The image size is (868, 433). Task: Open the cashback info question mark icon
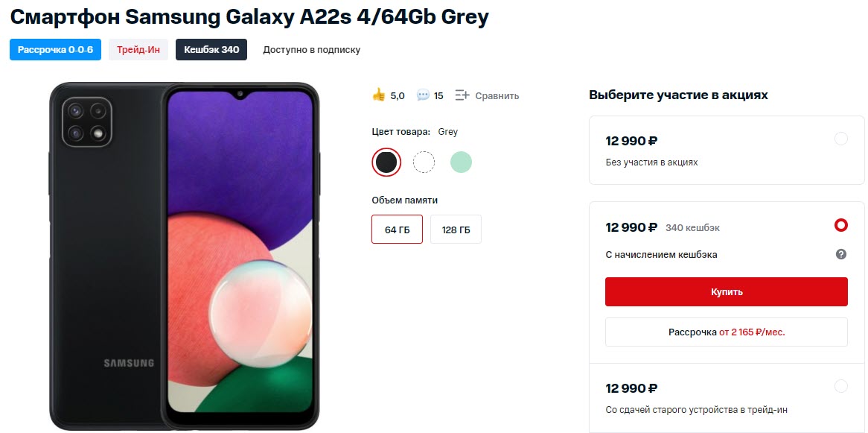pos(840,253)
